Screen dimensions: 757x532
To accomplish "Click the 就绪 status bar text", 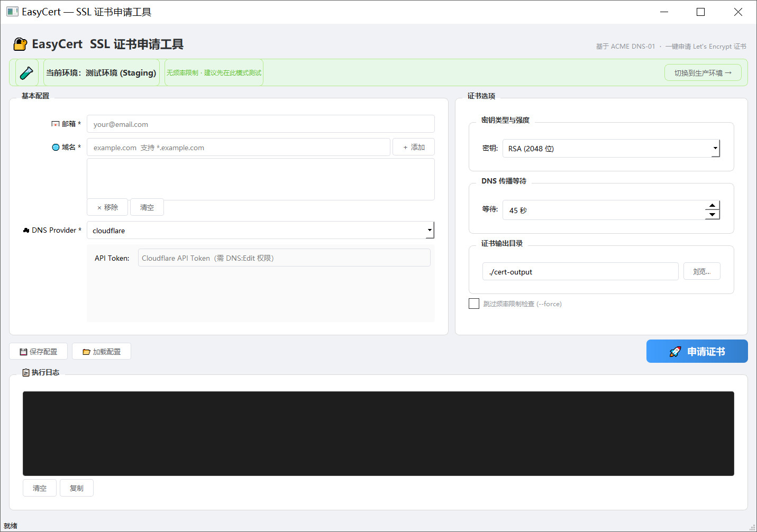I will (11, 526).
